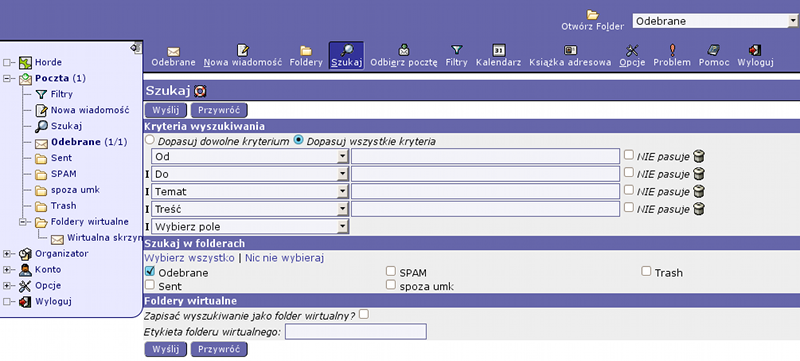Click the upper Przywróć button
The image size is (800, 361).
pyautogui.click(x=219, y=110)
